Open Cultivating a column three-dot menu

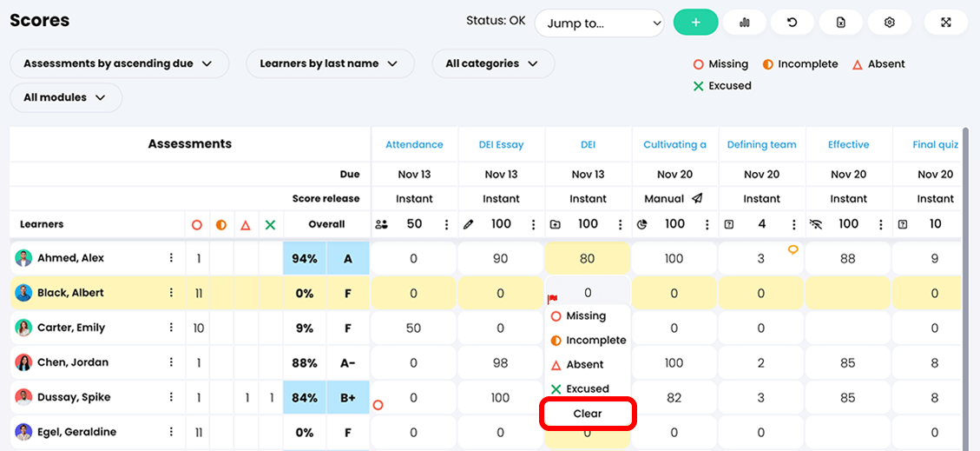[707, 224]
